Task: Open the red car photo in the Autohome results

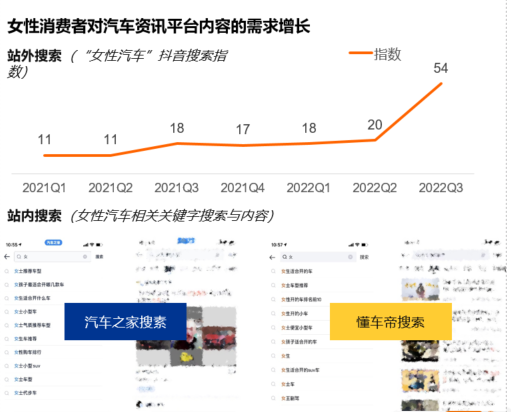Action: coord(219,338)
